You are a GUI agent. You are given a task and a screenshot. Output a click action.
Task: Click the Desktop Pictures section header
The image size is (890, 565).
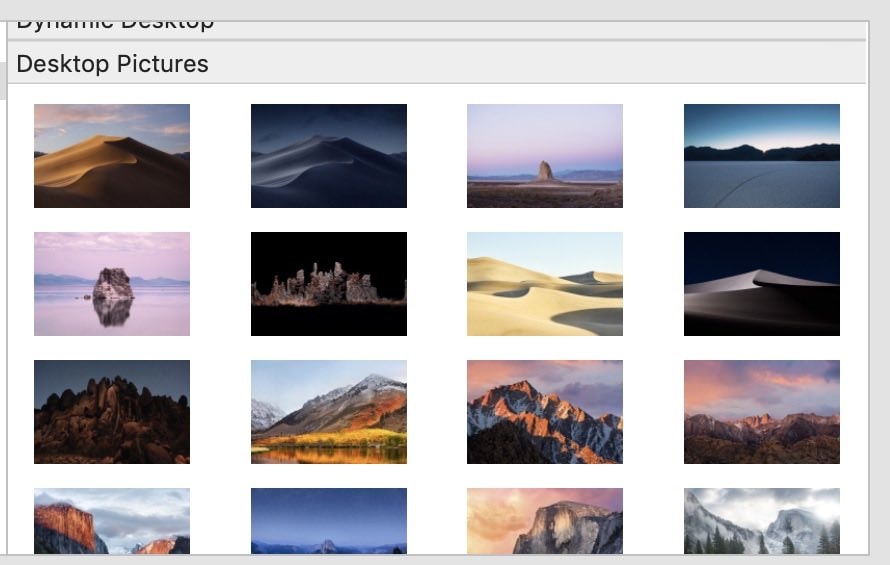pos(437,63)
